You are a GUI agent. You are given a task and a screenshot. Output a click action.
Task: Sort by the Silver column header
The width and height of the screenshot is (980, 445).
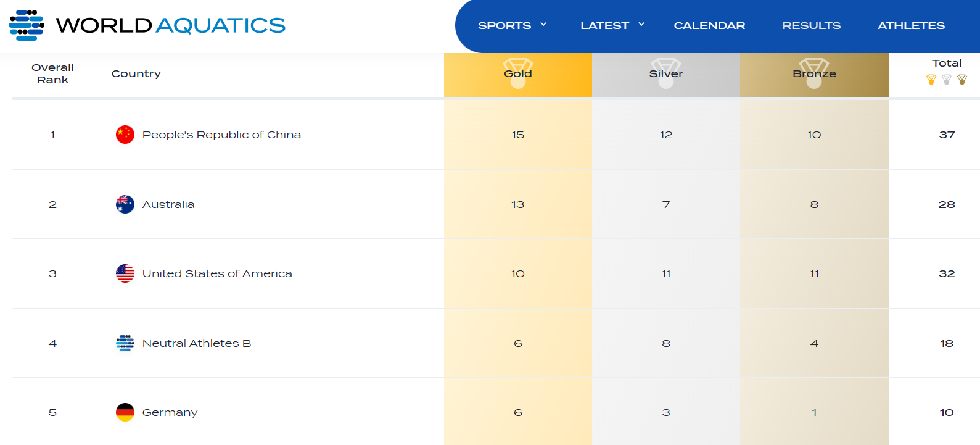point(665,73)
